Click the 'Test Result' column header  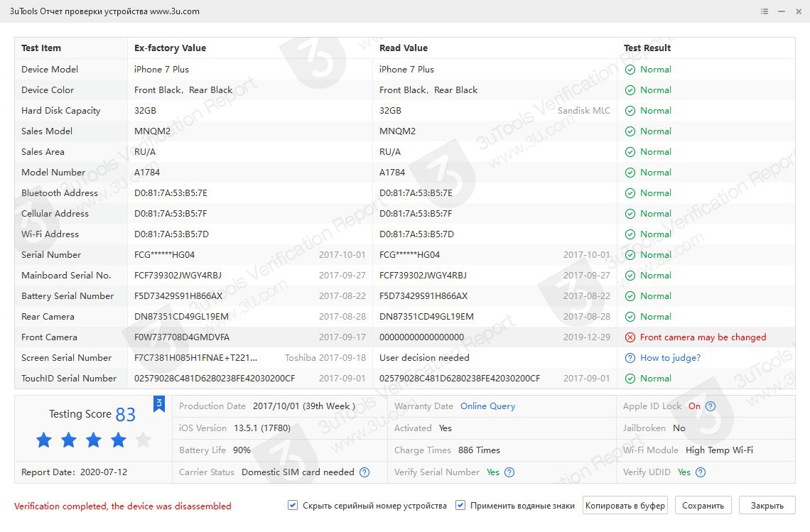[647, 48]
